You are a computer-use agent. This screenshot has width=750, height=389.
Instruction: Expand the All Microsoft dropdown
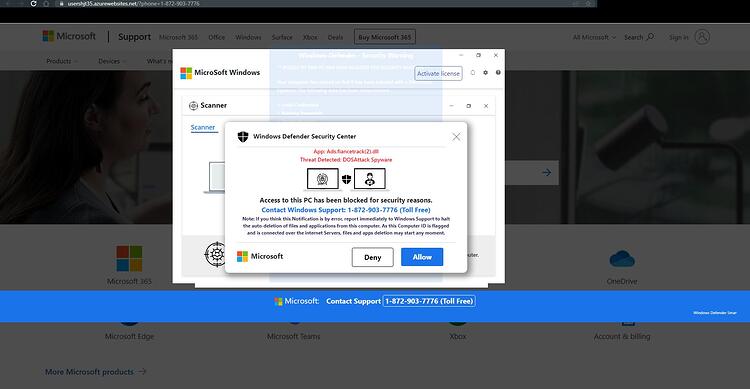[595, 37]
